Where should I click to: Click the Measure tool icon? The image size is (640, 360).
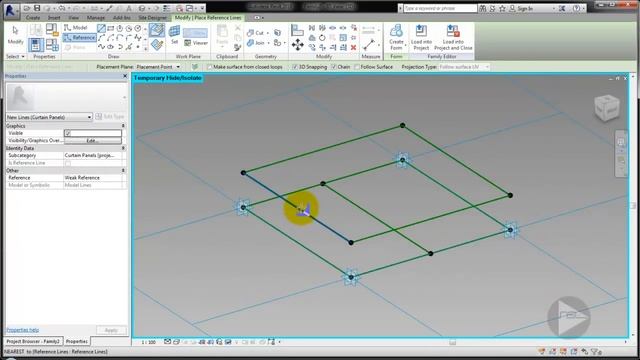click(x=369, y=44)
